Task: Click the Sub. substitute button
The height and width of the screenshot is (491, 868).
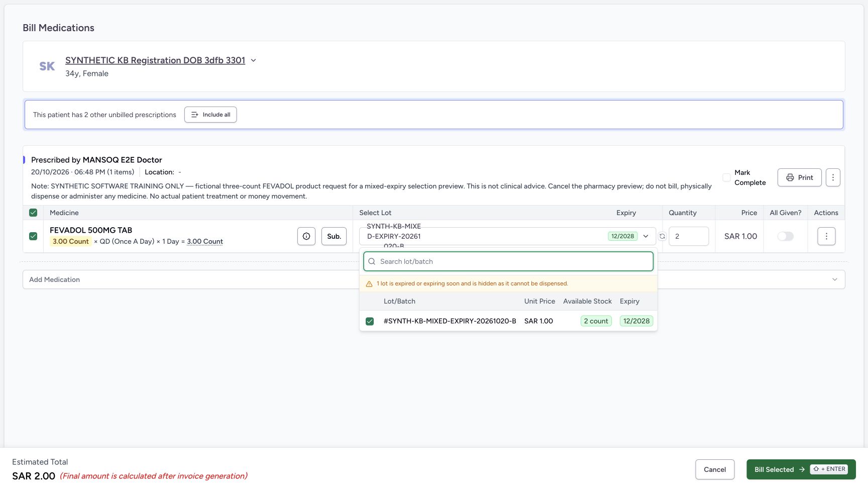Action: coord(334,236)
